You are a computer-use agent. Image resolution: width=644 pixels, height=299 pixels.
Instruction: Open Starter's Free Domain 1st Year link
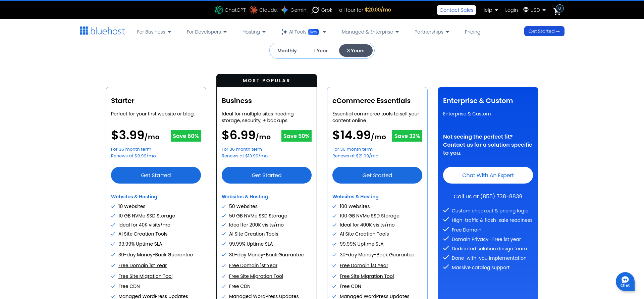pyautogui.click(x=143, y=265)
